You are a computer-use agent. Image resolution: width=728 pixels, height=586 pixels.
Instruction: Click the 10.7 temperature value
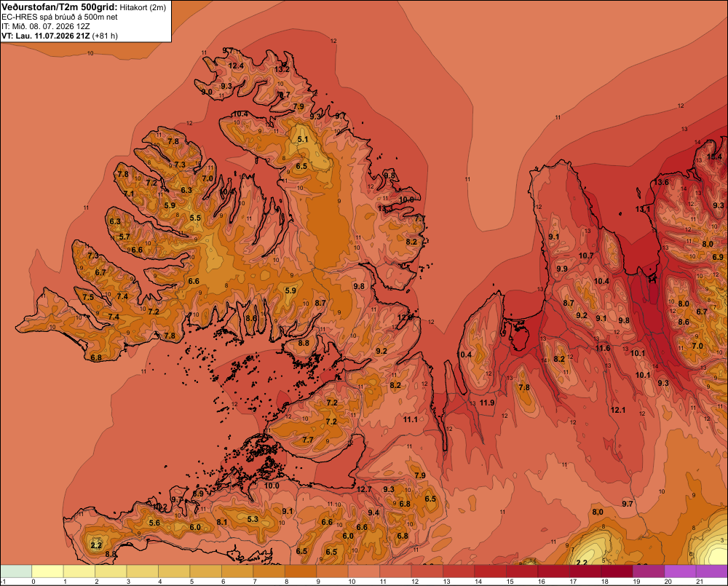586,256
